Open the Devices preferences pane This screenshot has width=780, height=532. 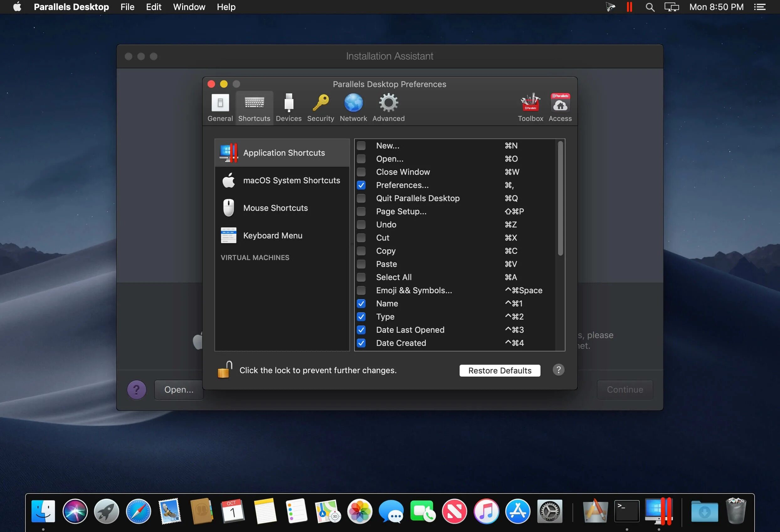pyautogui.click(x=289, y=108)
